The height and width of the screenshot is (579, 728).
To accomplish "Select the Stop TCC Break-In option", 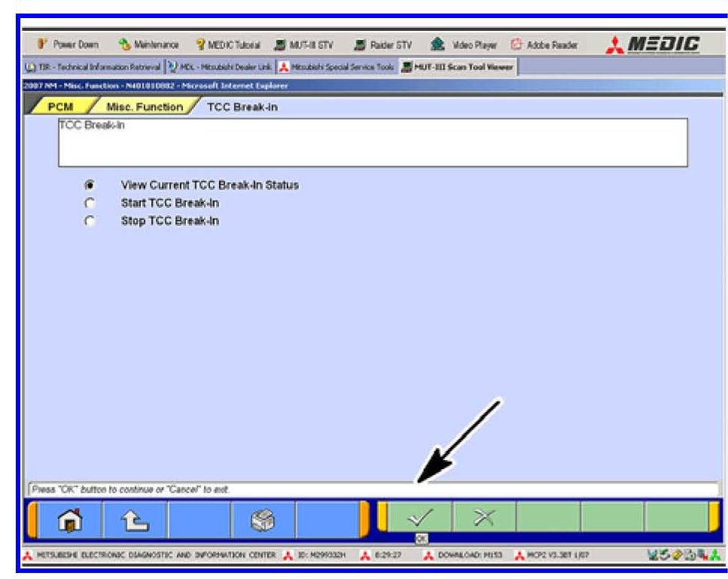I will (90, 221).
